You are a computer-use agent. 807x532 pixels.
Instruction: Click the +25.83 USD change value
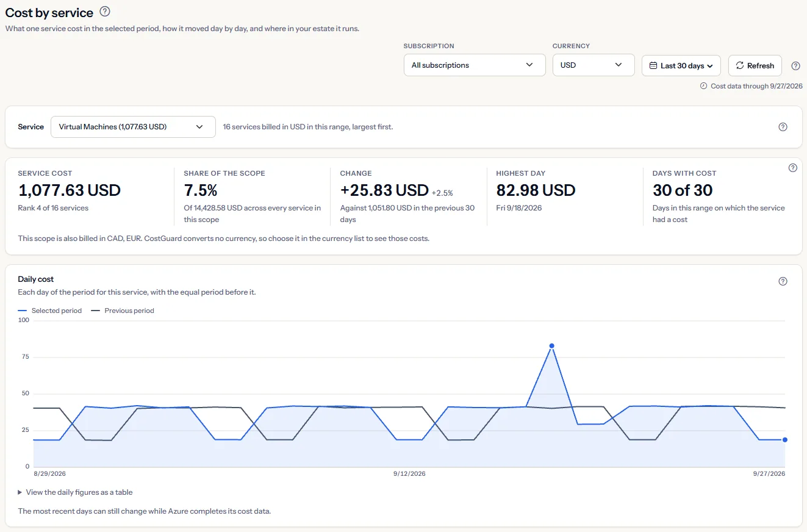[x=384, y=190]
